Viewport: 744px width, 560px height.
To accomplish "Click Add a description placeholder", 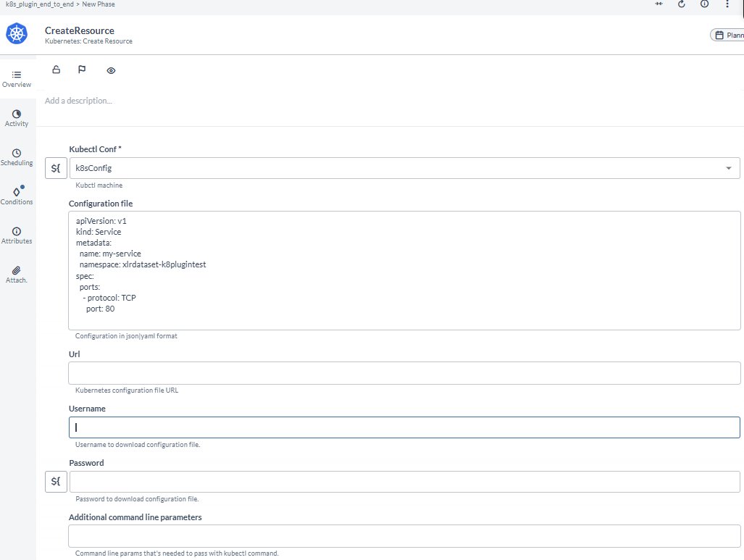I will 78,101.
